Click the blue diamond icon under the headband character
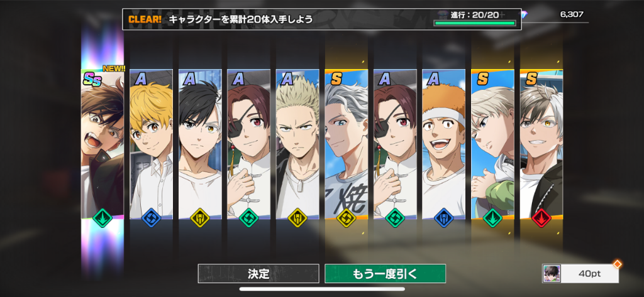644x297 pixels. click(x=443, y=219)
